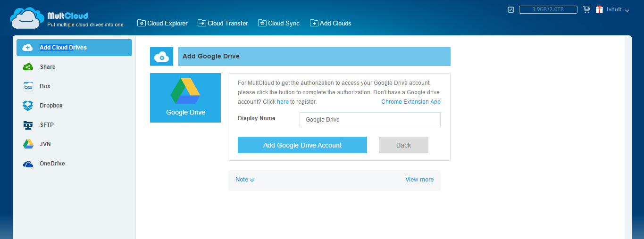Image resolution: width=644 pixels, height=239 pixels.
Task: Select Add Cloud Drives in the sidebar
Action: click(x=74, y=48)
